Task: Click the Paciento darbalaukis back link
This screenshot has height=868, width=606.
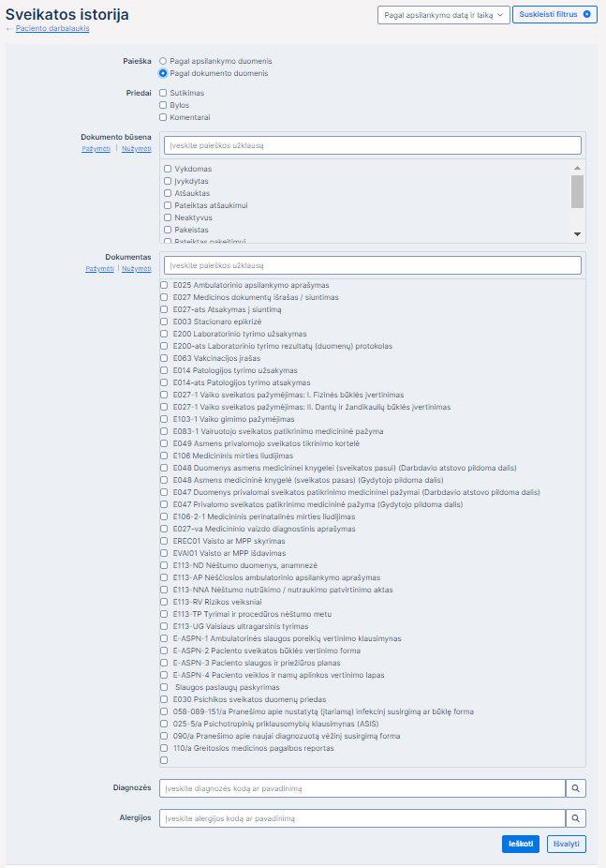Action: click(x=52, y=29)
